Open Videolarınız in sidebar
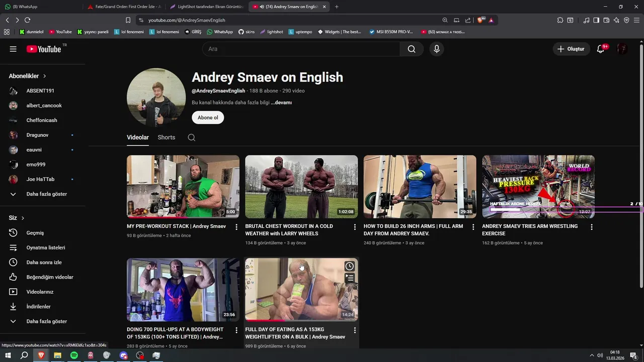This screenshot has height=362, width=644. click(40, 292)
